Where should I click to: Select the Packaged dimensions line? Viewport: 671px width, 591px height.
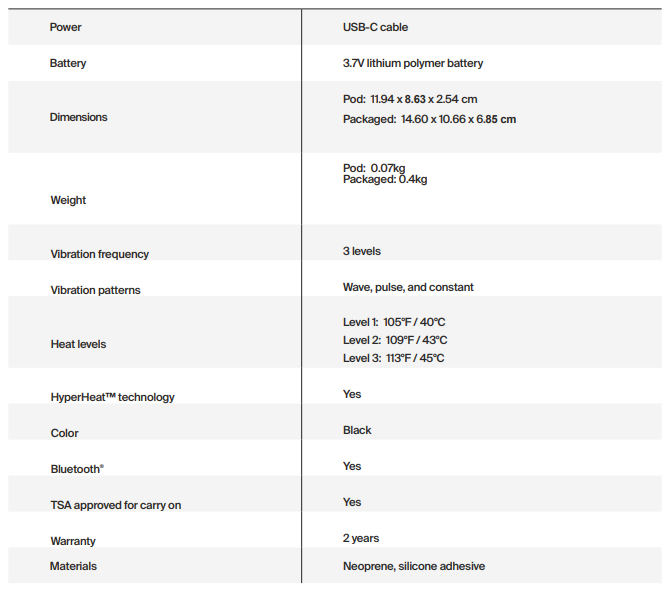(429, 119)
